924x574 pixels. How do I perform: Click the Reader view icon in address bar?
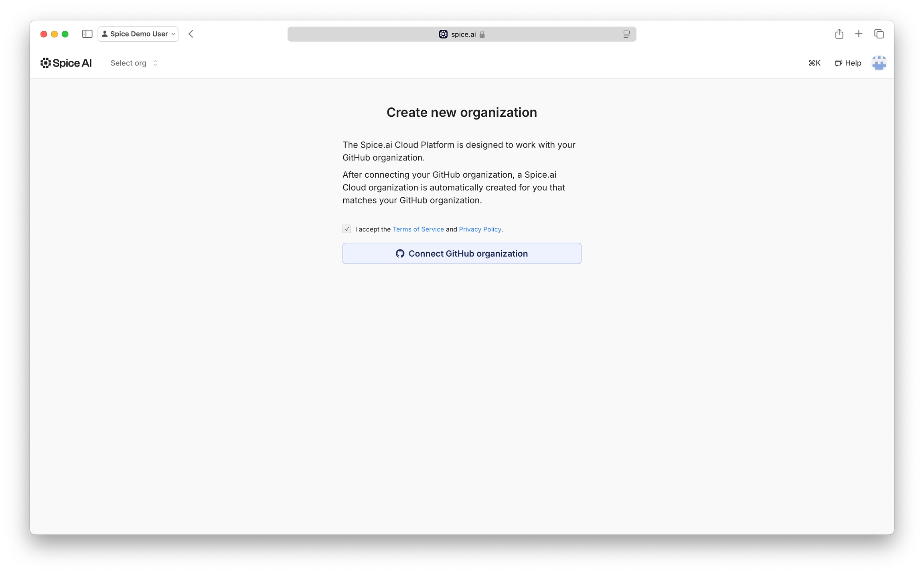[x=626, y=34]
